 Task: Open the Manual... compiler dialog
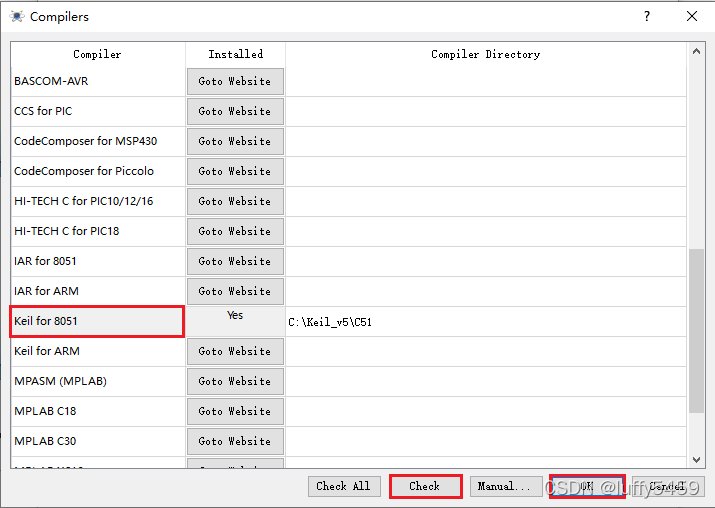505,487
